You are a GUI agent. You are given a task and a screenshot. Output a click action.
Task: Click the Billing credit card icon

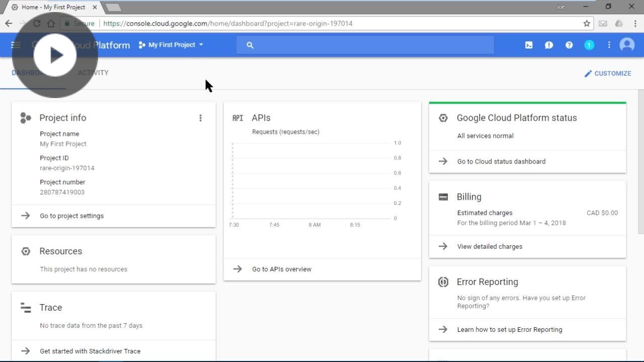click(443, 197)
